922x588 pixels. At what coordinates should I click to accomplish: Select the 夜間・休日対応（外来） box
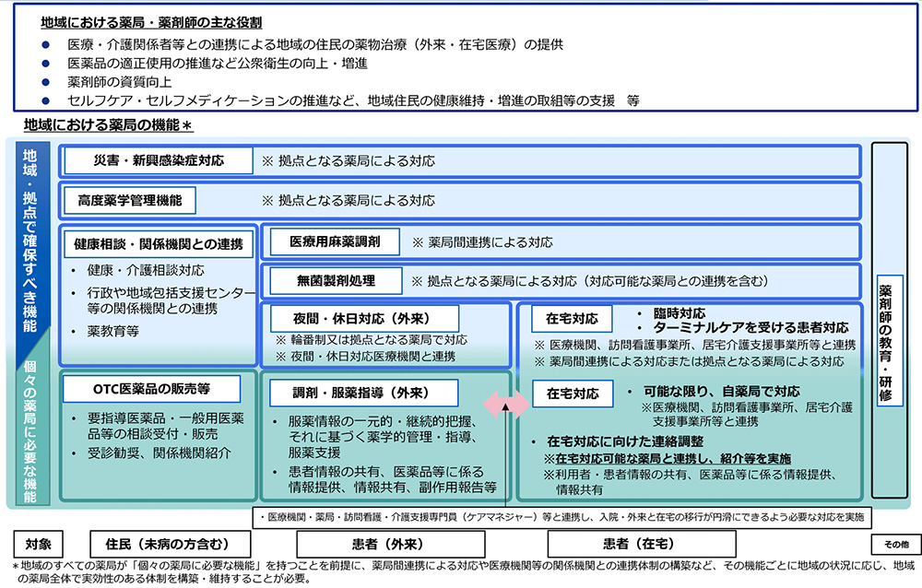364,317
